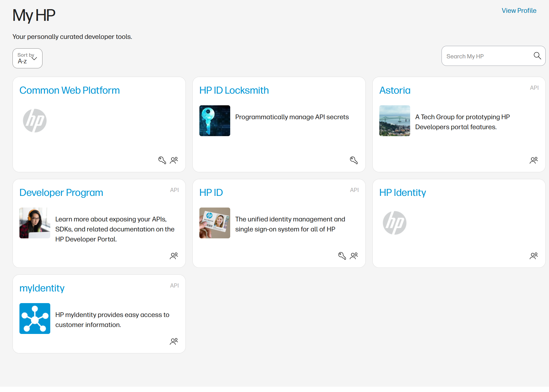This screenshot has width=549, height=392.
Task: Click the key icon on HP ID Locksmith card
Action: 354,160
